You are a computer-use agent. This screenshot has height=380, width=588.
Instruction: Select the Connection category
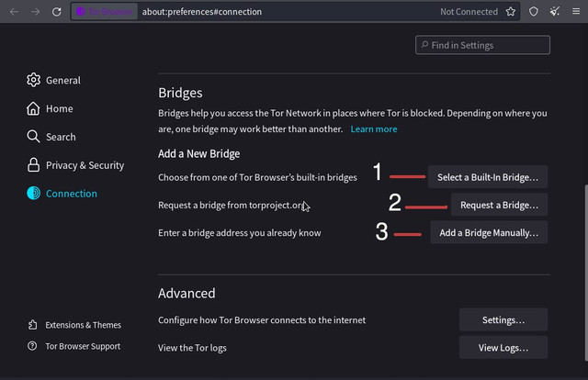point(62,193)
